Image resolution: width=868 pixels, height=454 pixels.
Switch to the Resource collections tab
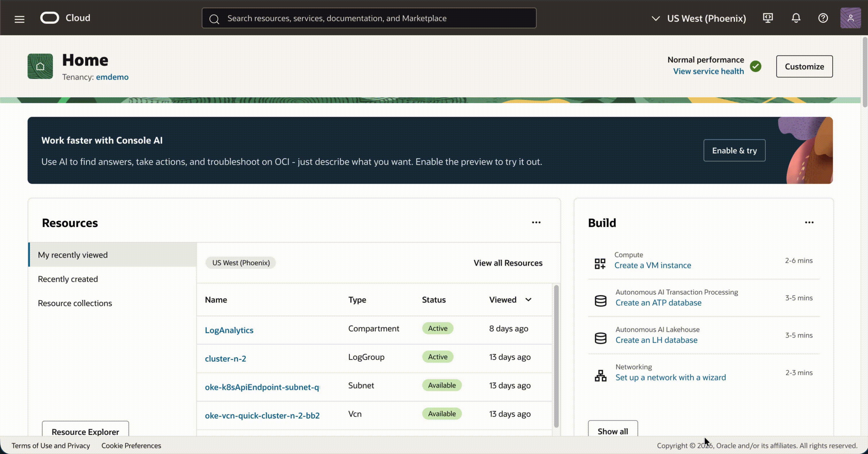(113, 303)
